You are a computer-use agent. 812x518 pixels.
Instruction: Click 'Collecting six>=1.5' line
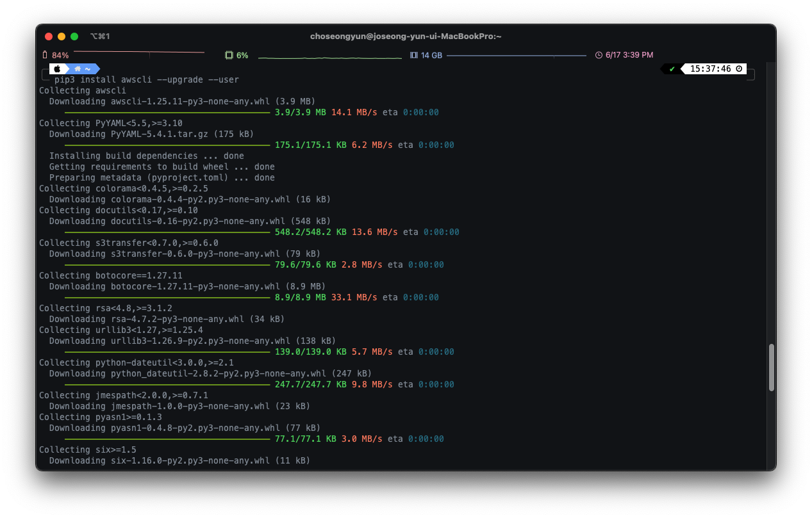[x=88, y=449]
